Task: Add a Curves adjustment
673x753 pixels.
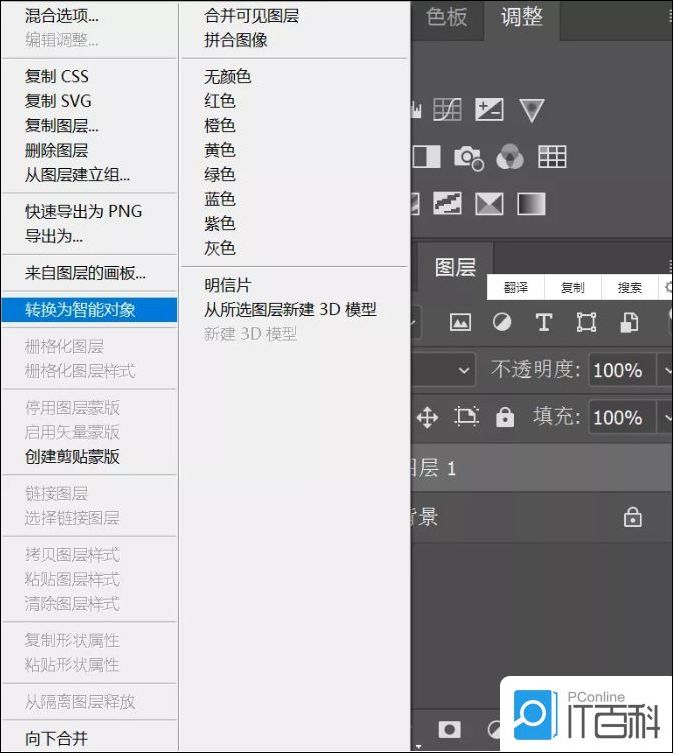Action: click(x=447, y=110)
